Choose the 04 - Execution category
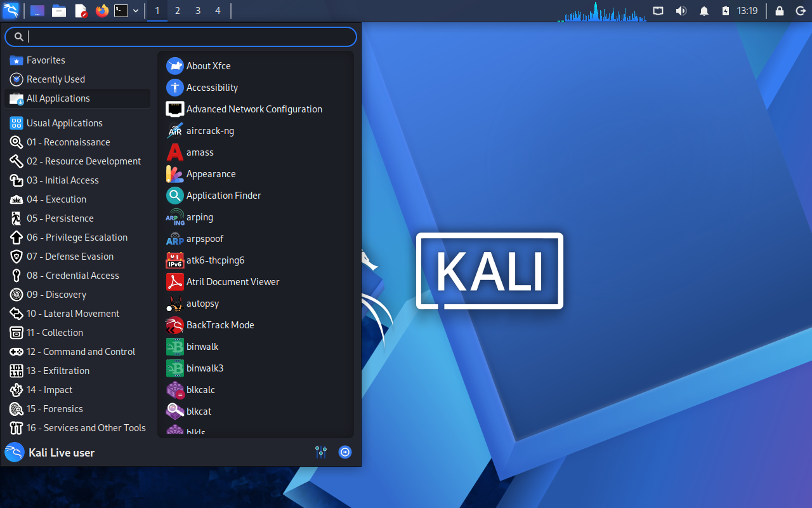Screen dimensions: 812x508 (x=77, y=199)
